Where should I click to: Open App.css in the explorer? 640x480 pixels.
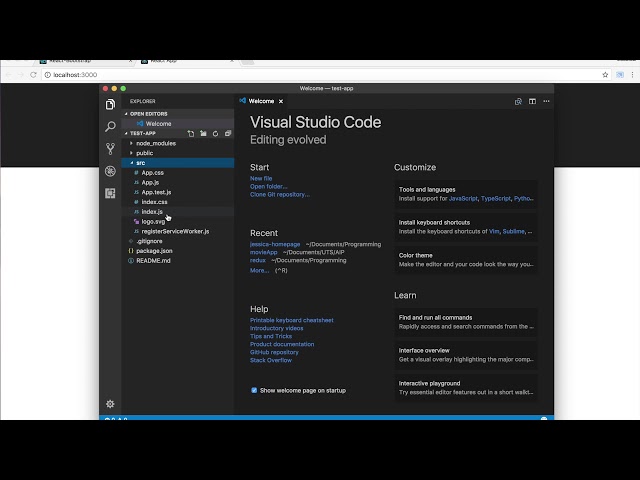coord(178,173)
